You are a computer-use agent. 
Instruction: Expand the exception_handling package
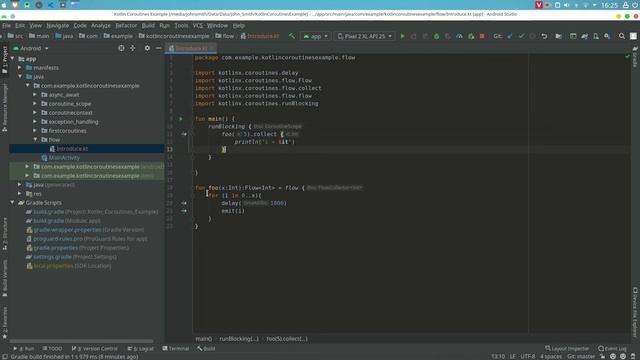click(x=35, y=122)
